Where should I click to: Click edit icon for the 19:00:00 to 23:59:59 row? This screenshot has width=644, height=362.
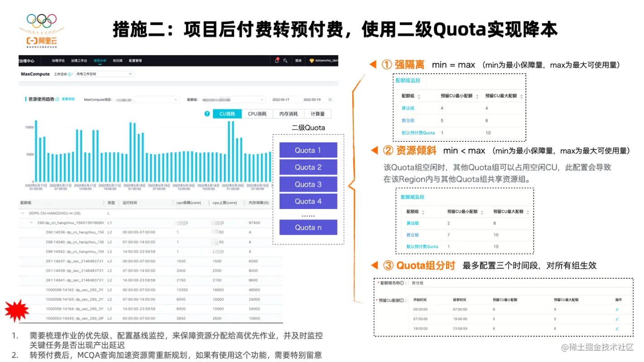coord(617,328)
